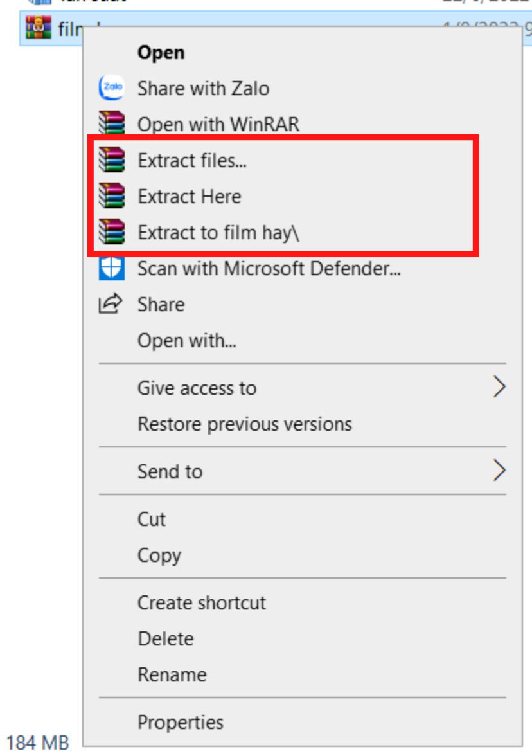Expand the Send to submenu arrow

click(x=499, y=471)
